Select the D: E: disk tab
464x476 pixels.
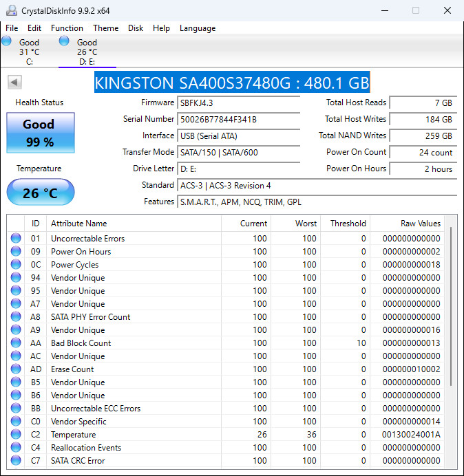click(x=87, y=52)
